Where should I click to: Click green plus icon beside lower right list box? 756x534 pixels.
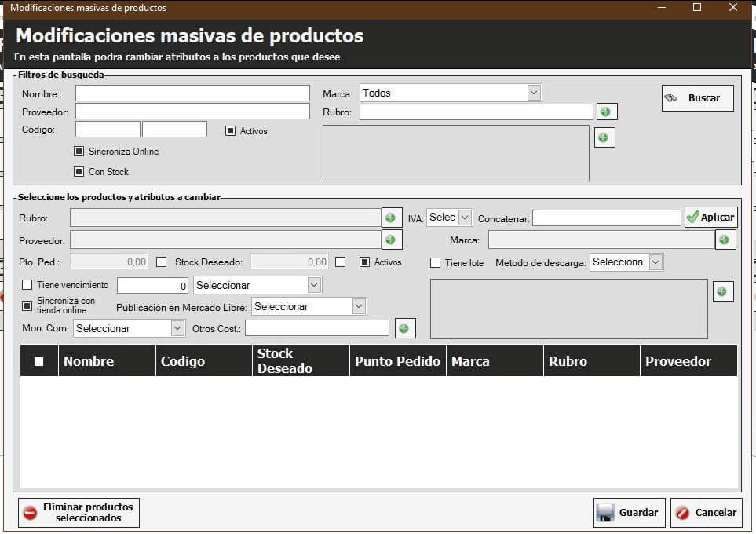[722, 292]
